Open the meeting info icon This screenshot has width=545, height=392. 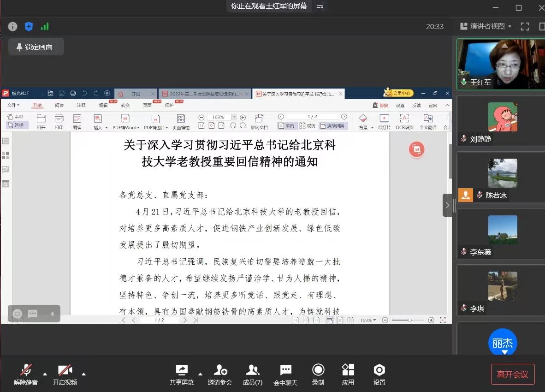pyautogui.click(x=12, y=26)
